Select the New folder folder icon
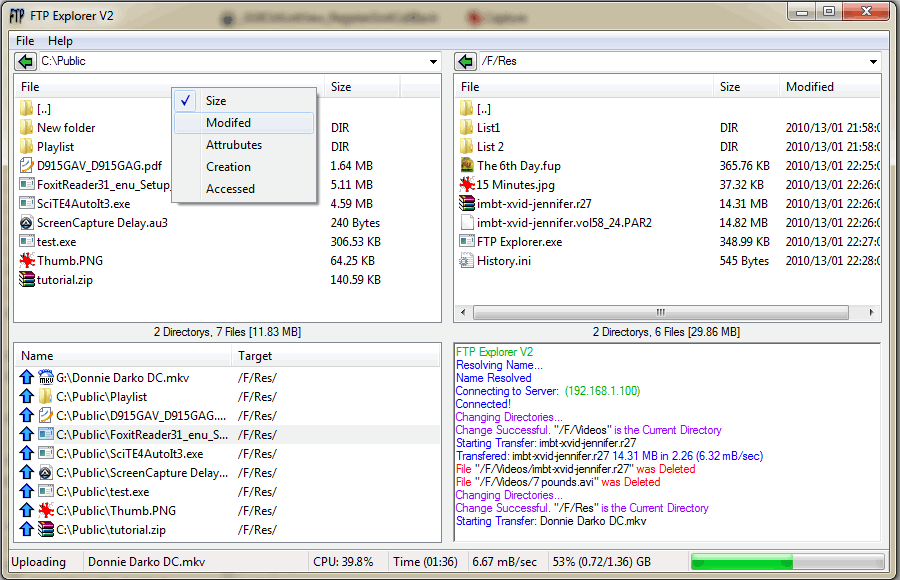This screenshot has width=900, height=580. pos(26,127)
